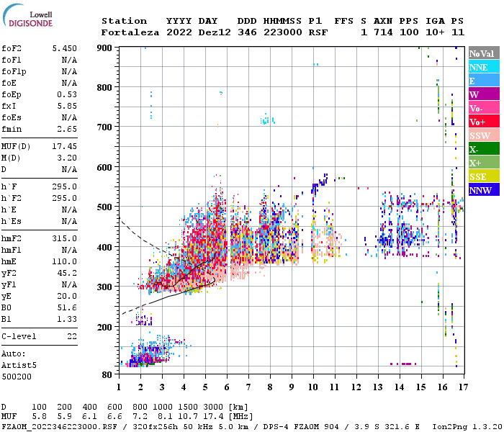Click the h`F value 295.0
Screen dimensions: 504x432
pyautogui.click(x=65, y=186)
